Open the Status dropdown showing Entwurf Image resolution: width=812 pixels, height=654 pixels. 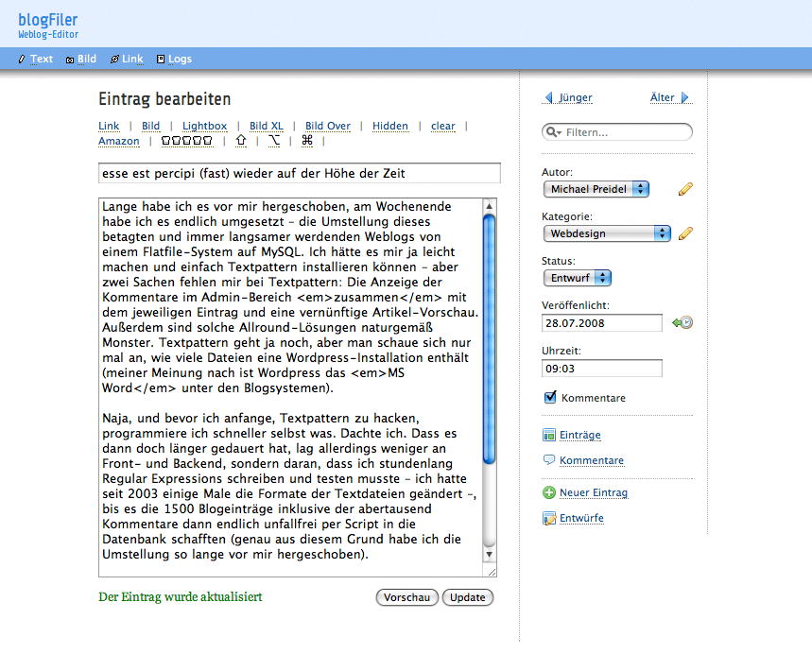click(578, 278)
